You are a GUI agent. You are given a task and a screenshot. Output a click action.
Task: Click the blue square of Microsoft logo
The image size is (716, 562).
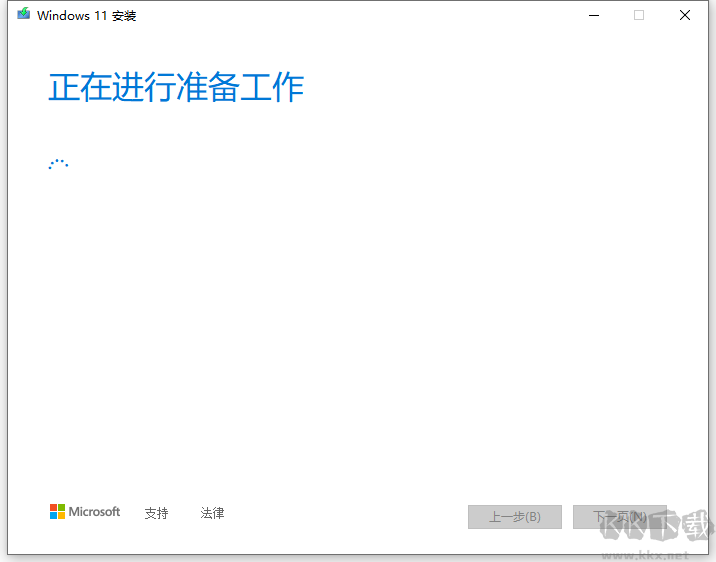click(54, 516)
